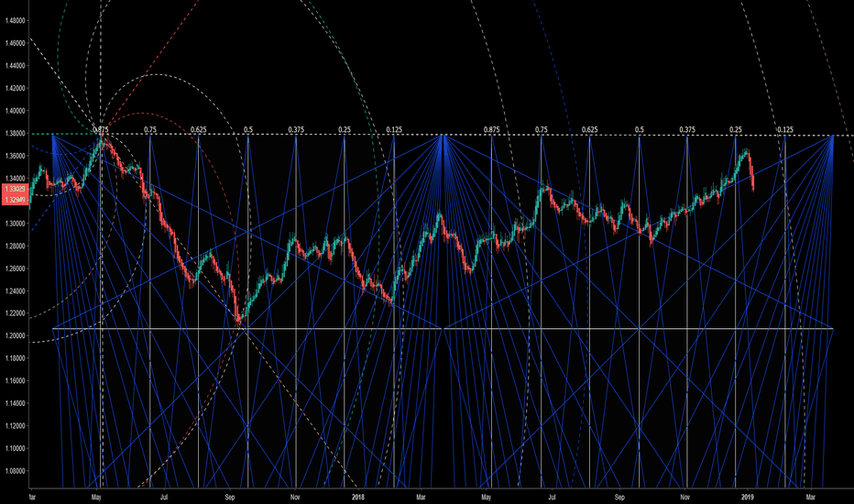The width and height of the screenshot is (854, 504).
Task: Click the 1.48000 price axis label
Action: (15, 21)
